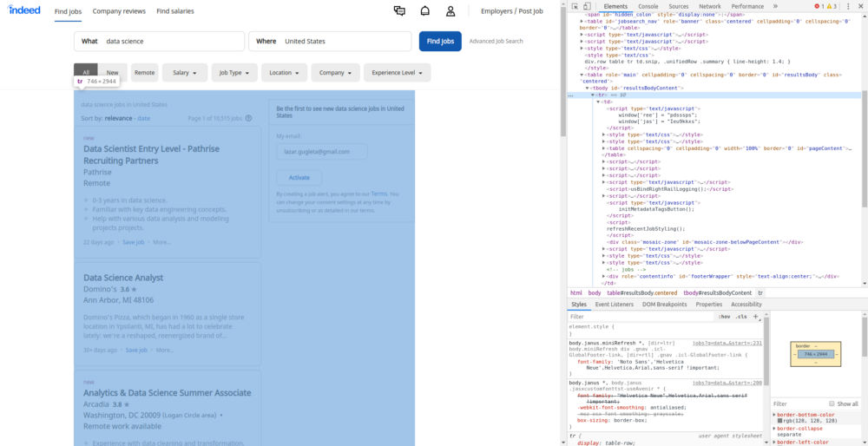Click the box model content size 746 × 2944
The height and width of the screenshot is (446, 868).
click(x=815, y=354)
